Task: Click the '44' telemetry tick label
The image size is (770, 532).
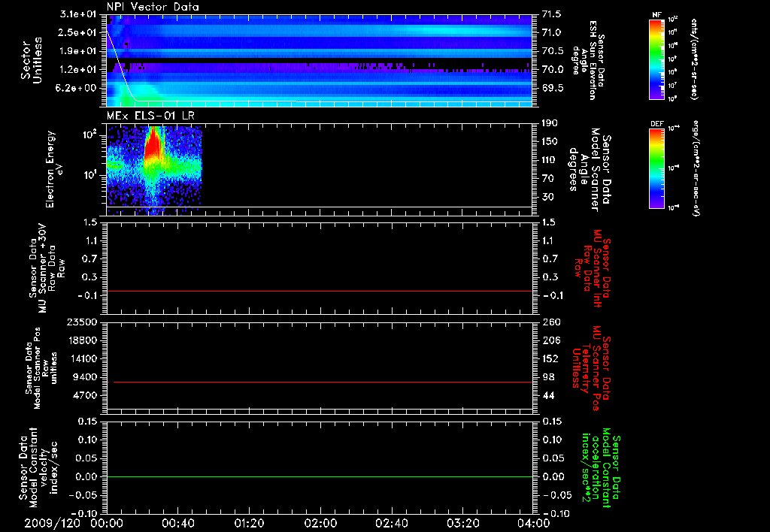Action: click(x=548, y=395)
